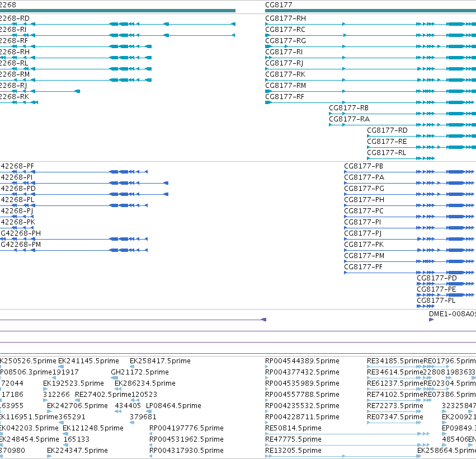Select EST label EK241145.5prime
The height and width of the screenshot is (459, 476).
pos(88,361)
